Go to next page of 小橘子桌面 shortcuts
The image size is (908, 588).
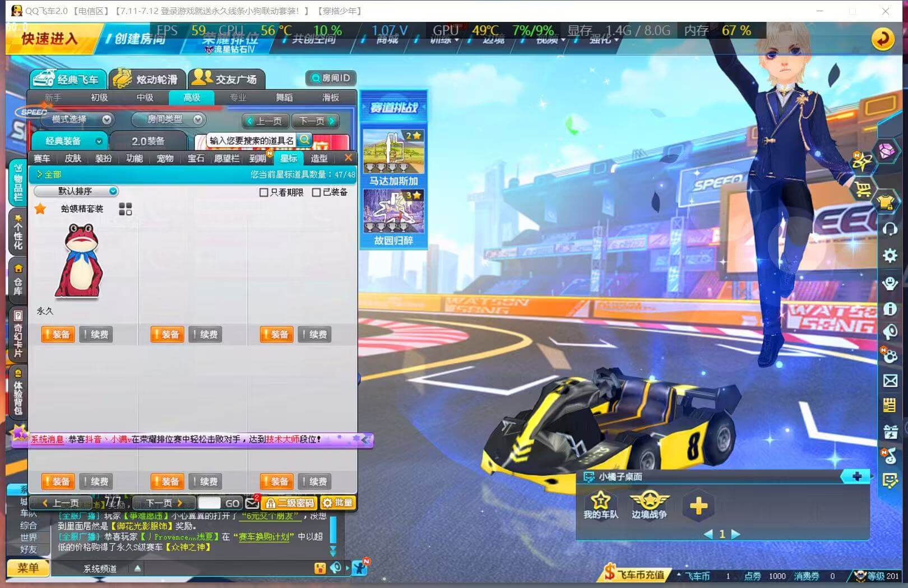(x=736, y=534)
